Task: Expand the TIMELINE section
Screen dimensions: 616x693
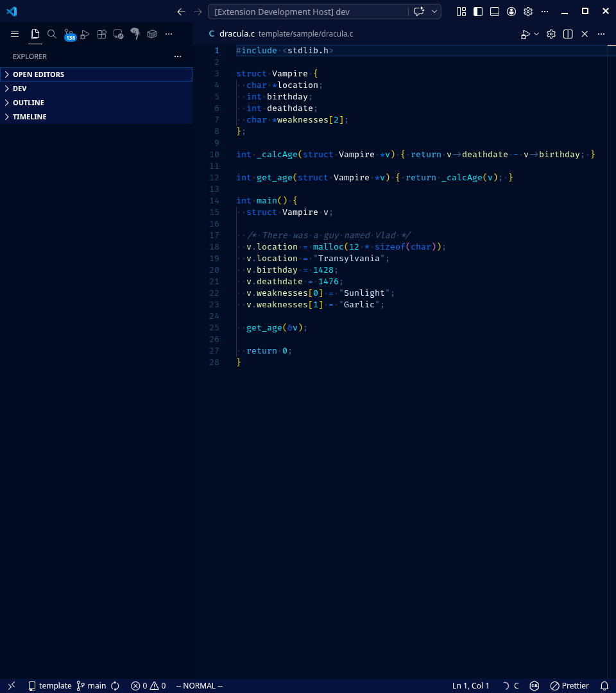Action: pos(96,117)
